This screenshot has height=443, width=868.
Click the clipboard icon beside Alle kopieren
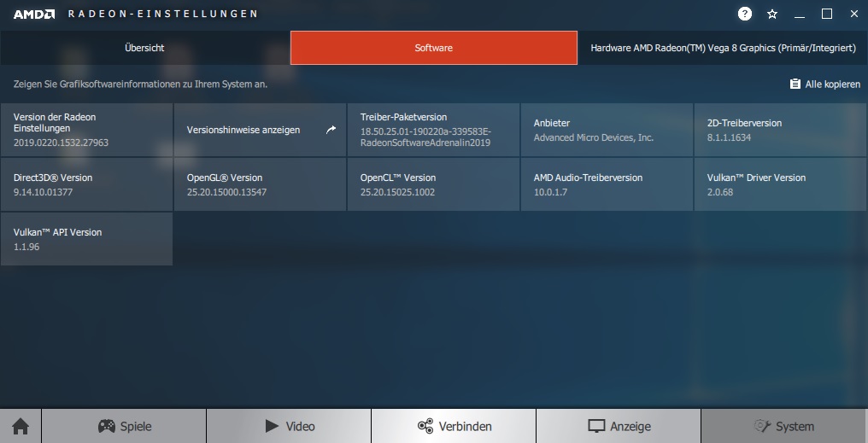coord(795,84)
